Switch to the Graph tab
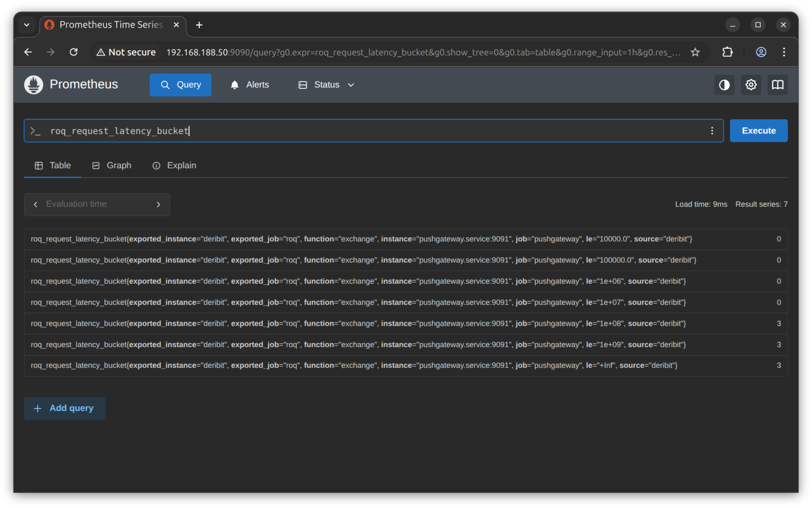Image resolution: width=812 pixels, height=508 pixels. pos(112,166)
